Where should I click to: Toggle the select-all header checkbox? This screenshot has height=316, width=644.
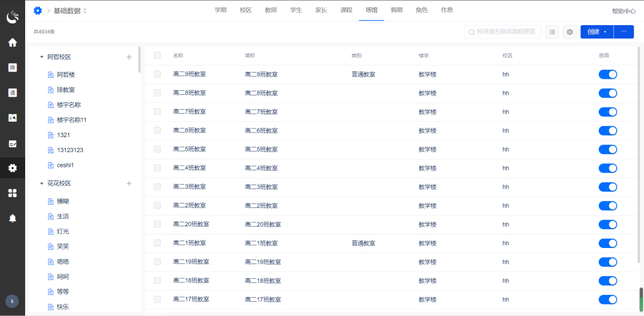click(x=157, y=55)
